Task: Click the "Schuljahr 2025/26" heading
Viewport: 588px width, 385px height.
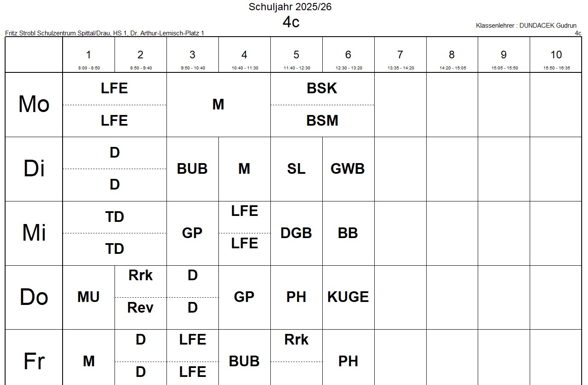Action: [290, 7]
